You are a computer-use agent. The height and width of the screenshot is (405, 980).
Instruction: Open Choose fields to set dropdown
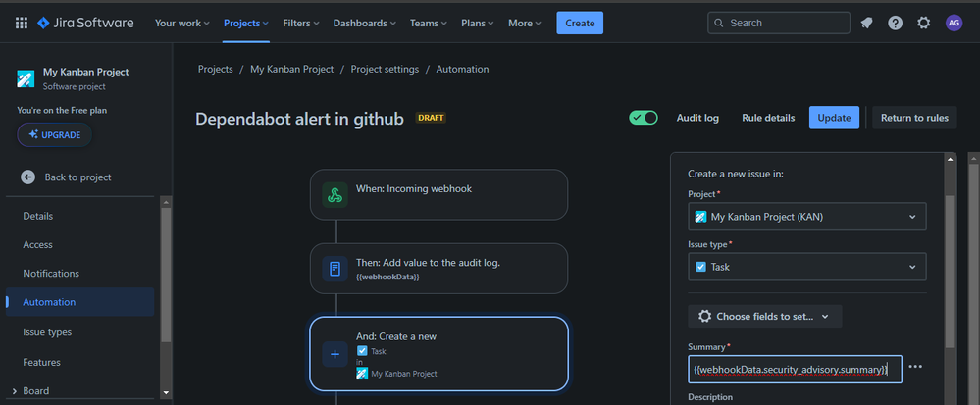765,316
